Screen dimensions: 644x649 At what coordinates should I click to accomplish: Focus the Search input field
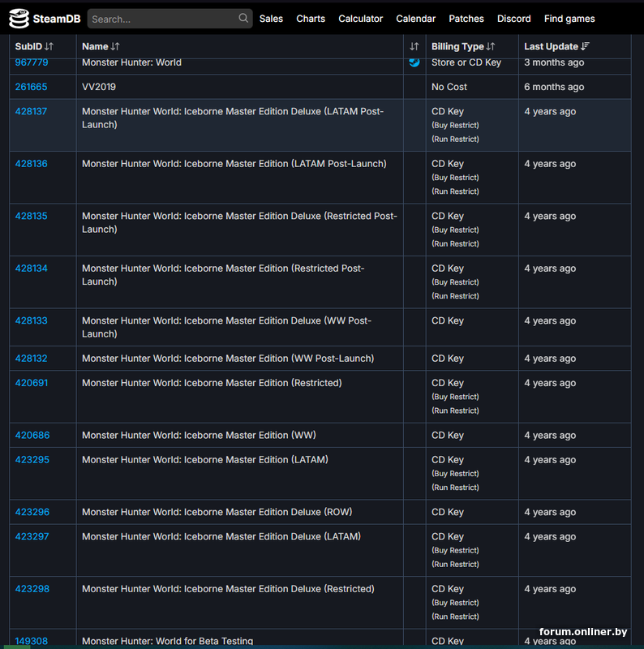[x=162, y=19]
